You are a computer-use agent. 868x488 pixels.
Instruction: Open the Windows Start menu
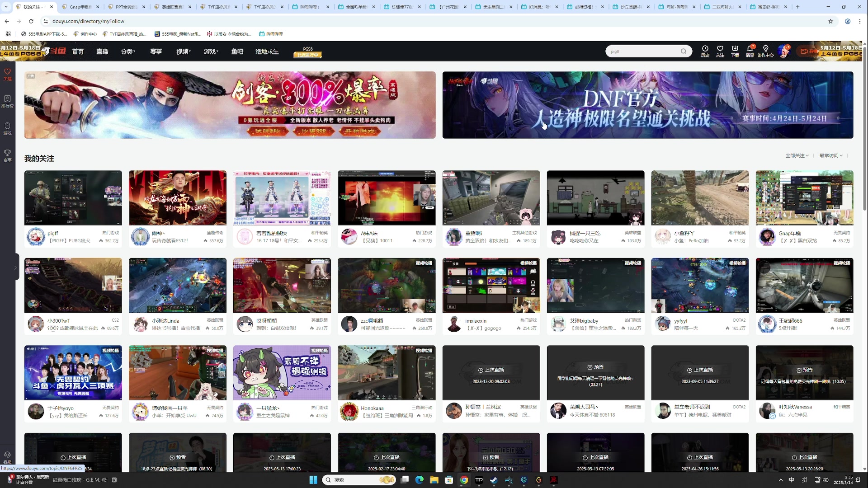pyautogui.click(x=313, y=480)
